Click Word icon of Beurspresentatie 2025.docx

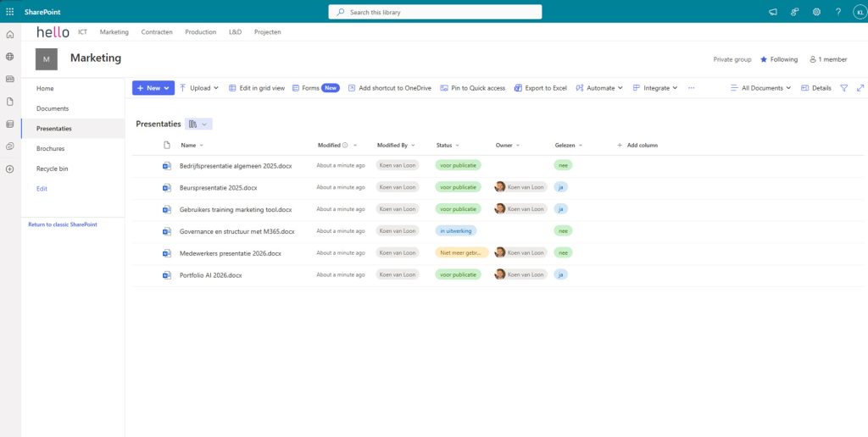[x=167, y=187]
